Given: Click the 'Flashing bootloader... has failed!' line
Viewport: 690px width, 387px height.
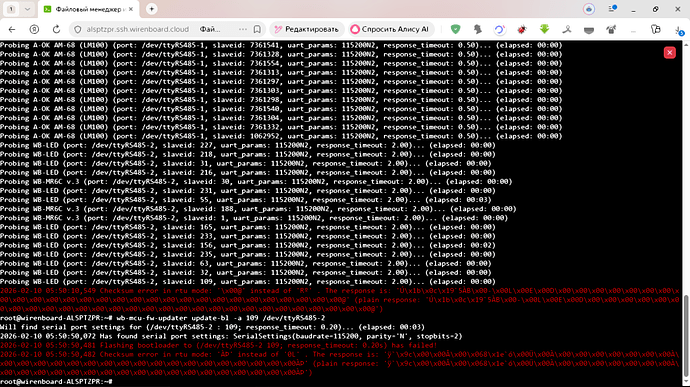Looking at the screenshot, I should click(219, 345).
